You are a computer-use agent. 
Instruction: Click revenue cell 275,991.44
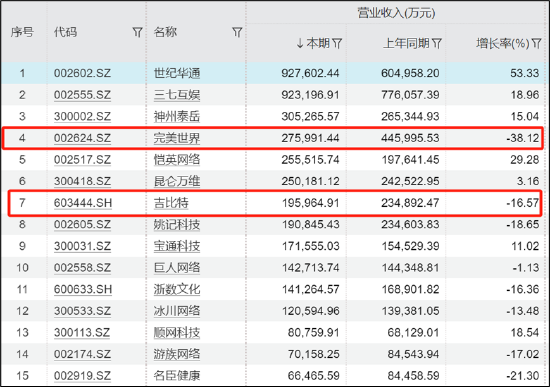click(310, 138)
